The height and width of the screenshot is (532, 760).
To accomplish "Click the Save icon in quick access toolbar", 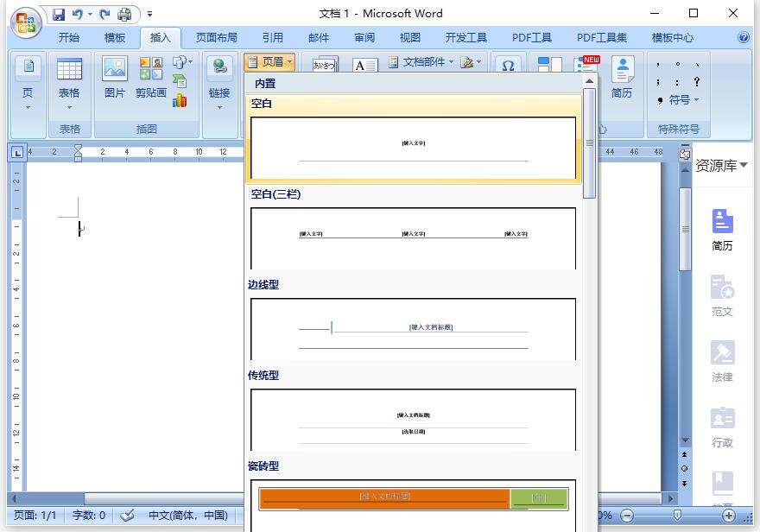I will (59, 13).
